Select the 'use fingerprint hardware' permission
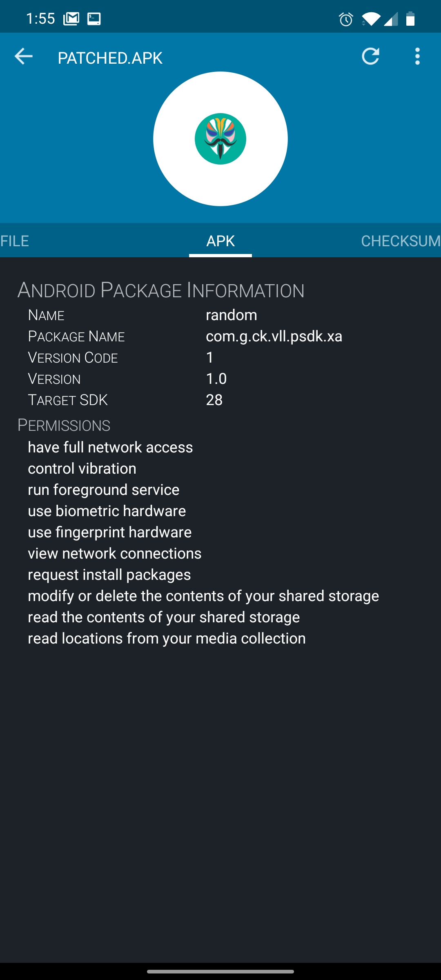 click(109, 532)
